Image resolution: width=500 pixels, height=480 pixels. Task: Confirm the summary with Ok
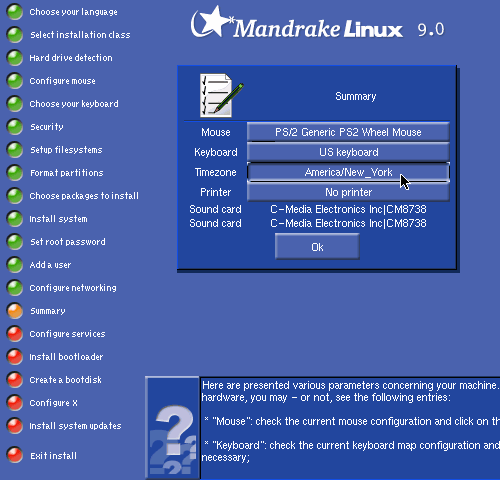click(317, 247)
